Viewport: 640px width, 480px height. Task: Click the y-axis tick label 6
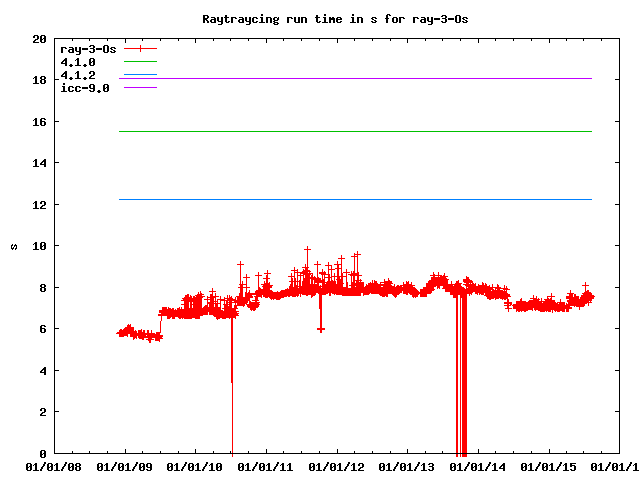42,329
